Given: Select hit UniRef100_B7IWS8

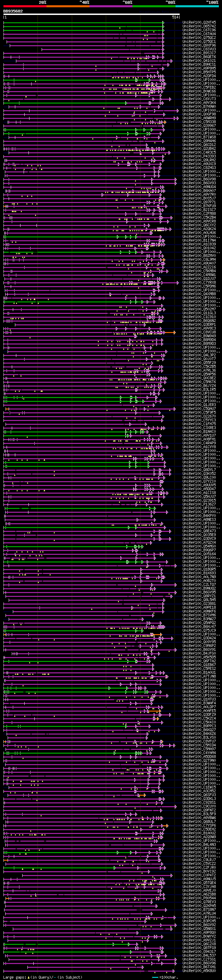Looking at the screenshot, I should (199, 137).
